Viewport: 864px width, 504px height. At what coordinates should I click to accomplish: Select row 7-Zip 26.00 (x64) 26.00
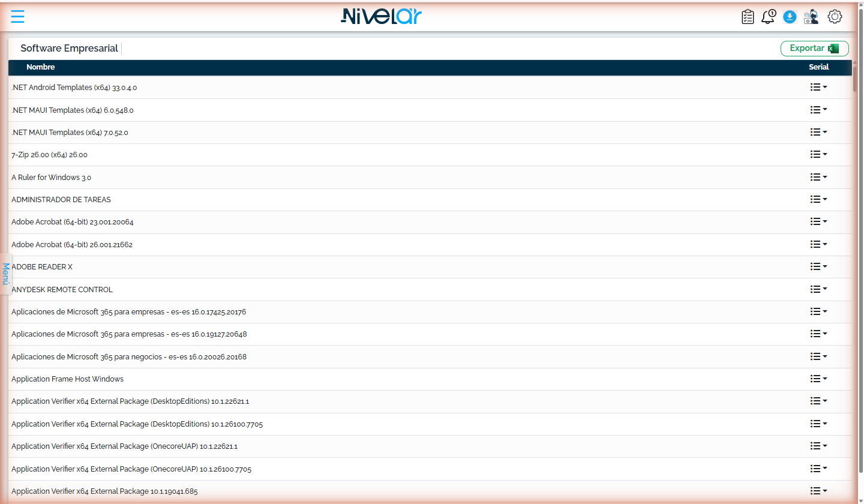tap(430, 155)
